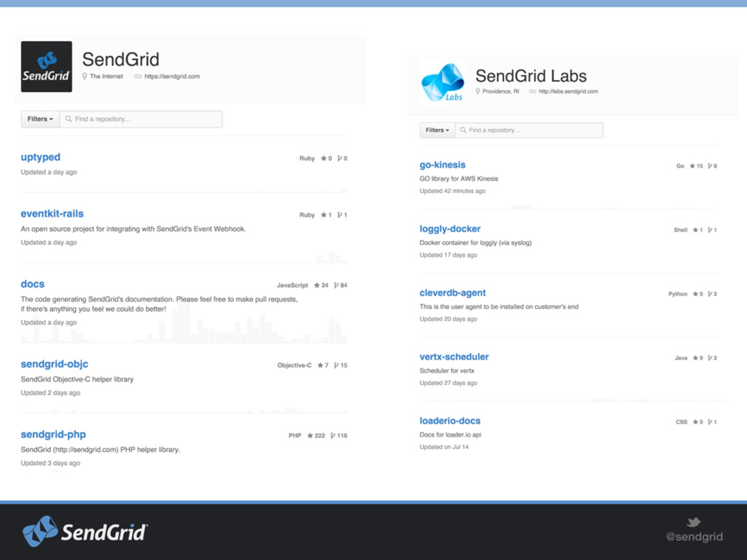Click the location pin icon beside Providence, RI
Viewport: 747px width, 560px height.
pos(477,91)
